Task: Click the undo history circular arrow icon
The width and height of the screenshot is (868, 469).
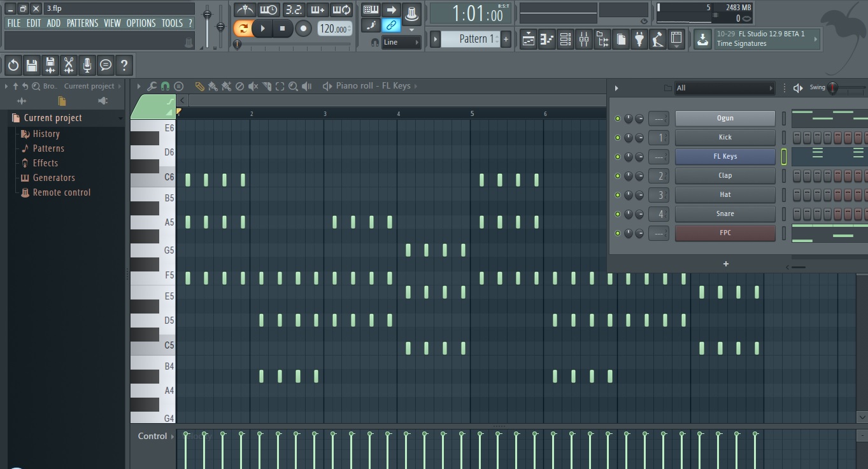Action: [x=13, y=64]
